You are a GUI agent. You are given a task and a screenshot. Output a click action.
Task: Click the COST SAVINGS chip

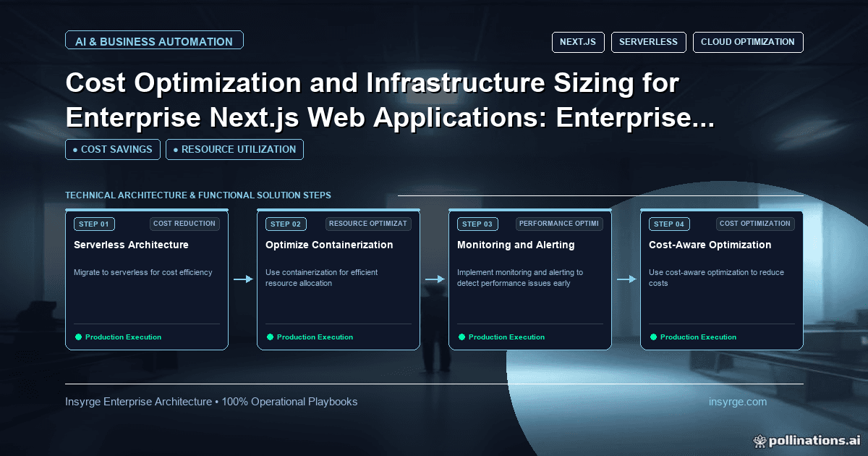coord(113,149)
